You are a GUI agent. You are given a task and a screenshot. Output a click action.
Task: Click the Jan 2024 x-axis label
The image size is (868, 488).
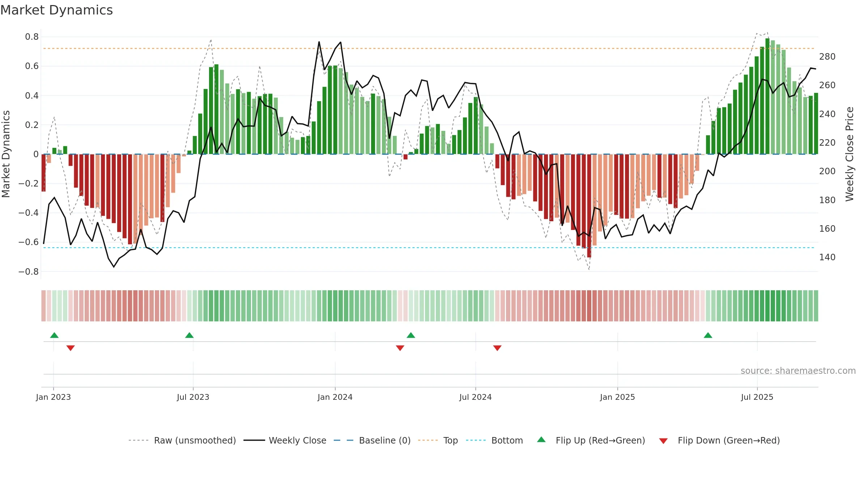[x=335, y=397]
